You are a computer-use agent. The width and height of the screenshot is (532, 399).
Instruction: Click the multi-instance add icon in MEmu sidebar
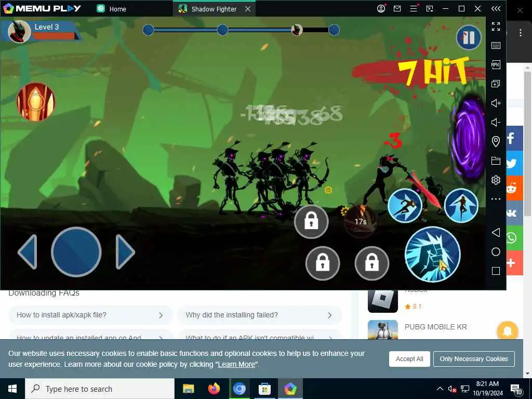[x=496, y=84]
